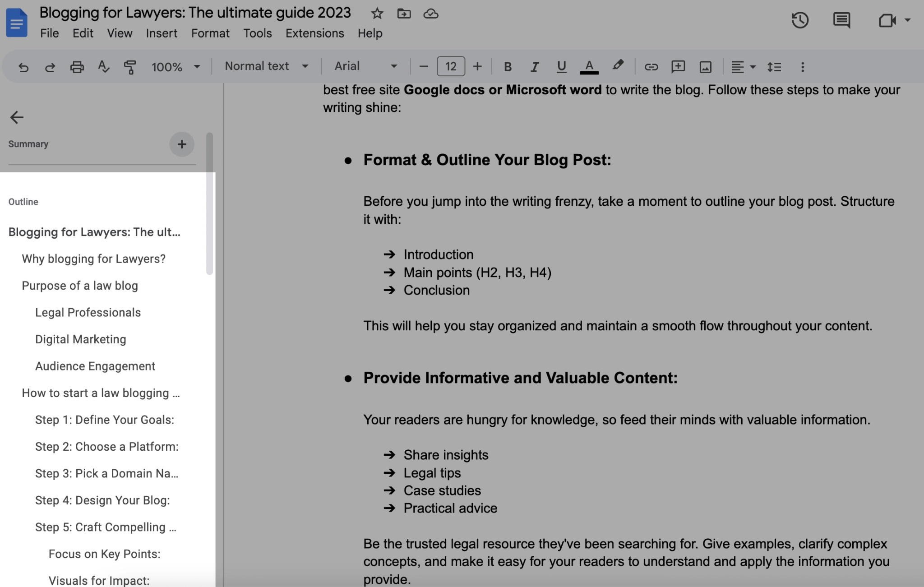The image size is (924, 587).
Task: Open the Edit menu
Action: click(x=83, y=33)
